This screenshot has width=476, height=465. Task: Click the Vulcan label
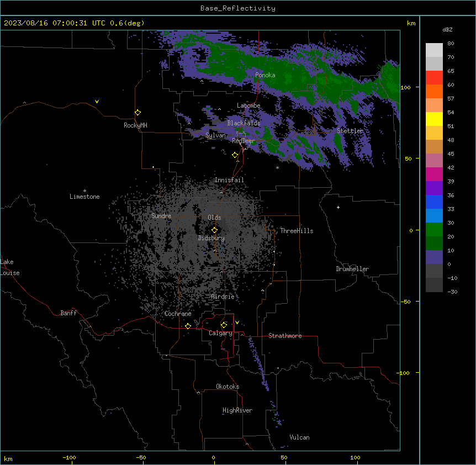[299, 437]
